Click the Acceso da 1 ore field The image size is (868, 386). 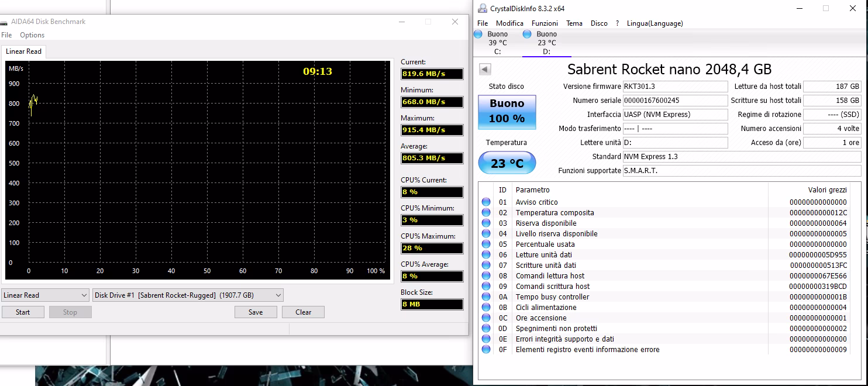(x=832, y=143)
